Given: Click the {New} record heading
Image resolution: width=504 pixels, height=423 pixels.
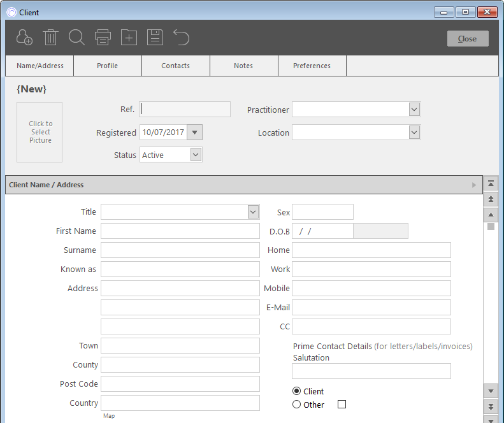Looking at the screenshot, I should tap(31, 89).
